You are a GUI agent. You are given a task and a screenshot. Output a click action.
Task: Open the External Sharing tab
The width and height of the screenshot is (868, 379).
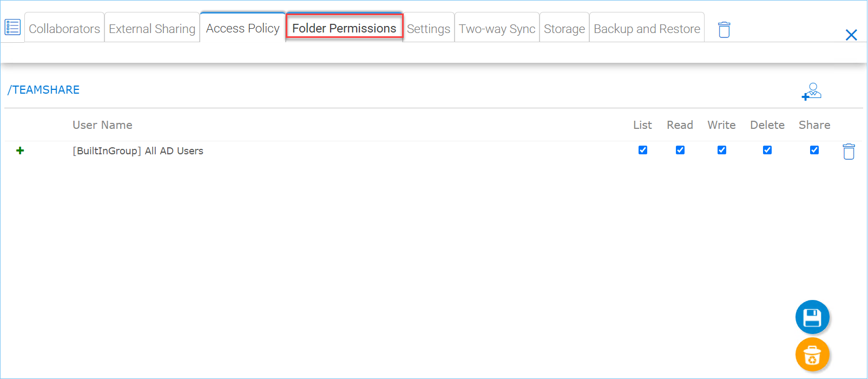152,28
